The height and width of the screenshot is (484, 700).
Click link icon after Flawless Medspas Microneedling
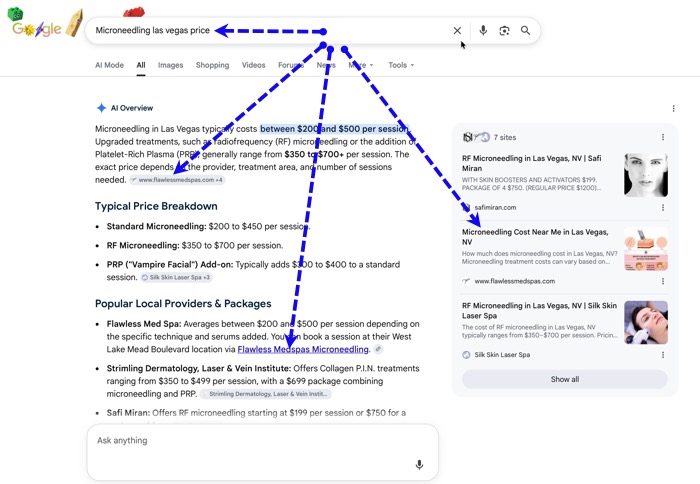(378, 349)
